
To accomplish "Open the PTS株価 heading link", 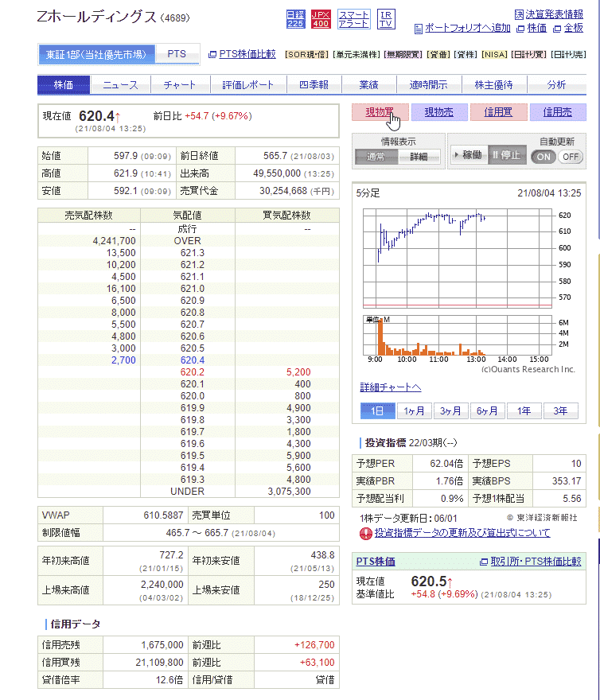I will 376,562.
